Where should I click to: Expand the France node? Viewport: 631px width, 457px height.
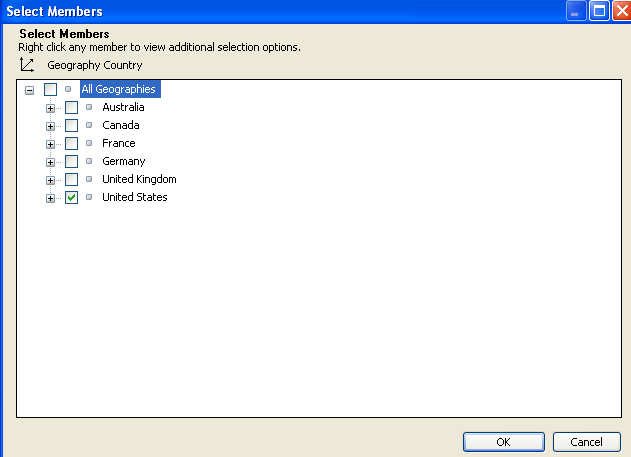tap(50, 144)
